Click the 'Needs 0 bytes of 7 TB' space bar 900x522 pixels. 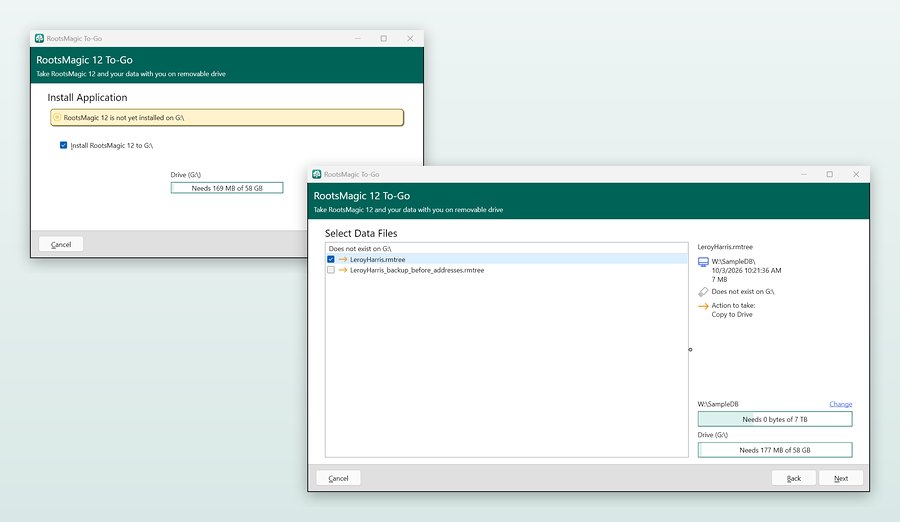click(775, 419)
